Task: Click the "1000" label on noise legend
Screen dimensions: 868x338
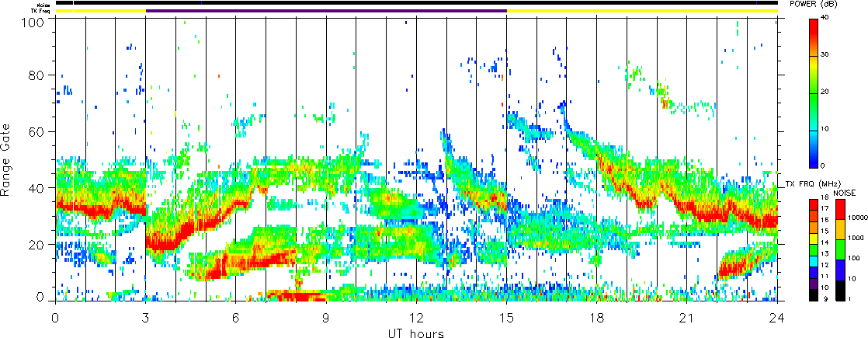Action: pos(855,236)
